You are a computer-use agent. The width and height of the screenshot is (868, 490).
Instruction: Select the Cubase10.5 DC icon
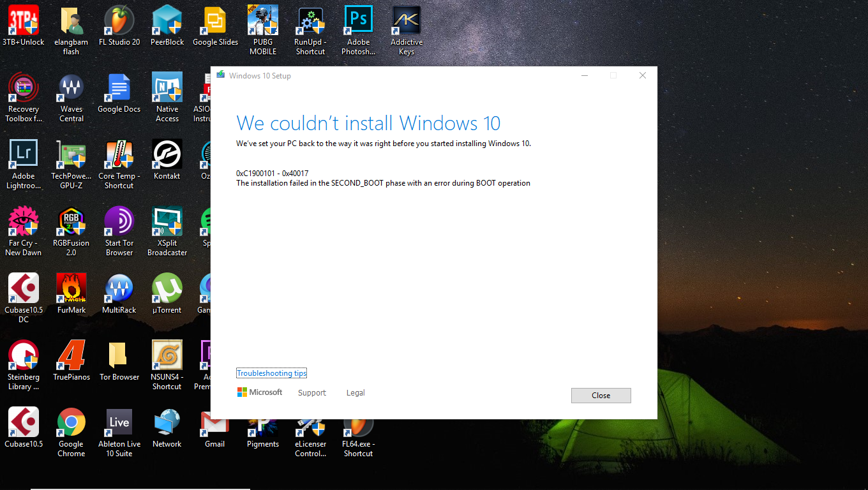(24, 299)
